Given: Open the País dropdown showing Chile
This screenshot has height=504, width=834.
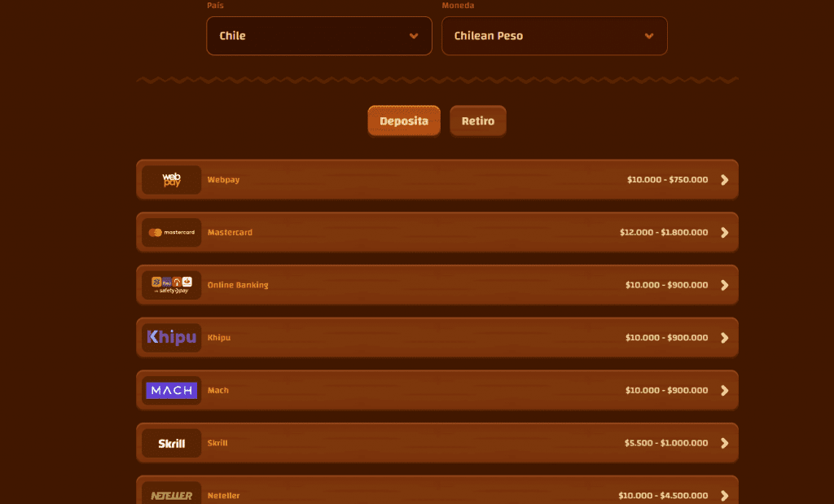Looking at the screenshot, I should [318, 36].
